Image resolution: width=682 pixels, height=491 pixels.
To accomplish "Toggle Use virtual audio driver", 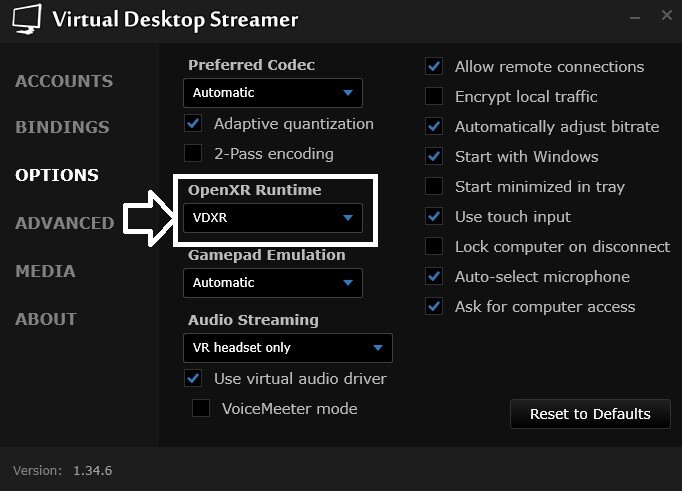I will 193,378.
